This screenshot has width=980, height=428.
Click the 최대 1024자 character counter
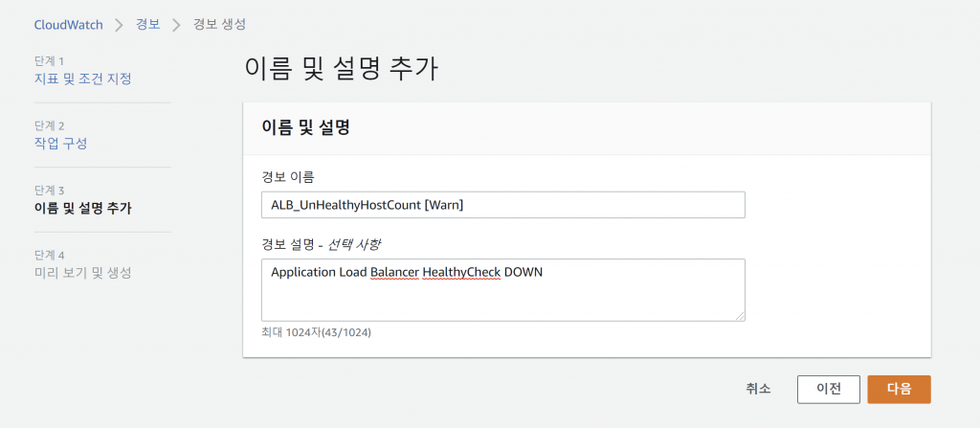point(316,332)
